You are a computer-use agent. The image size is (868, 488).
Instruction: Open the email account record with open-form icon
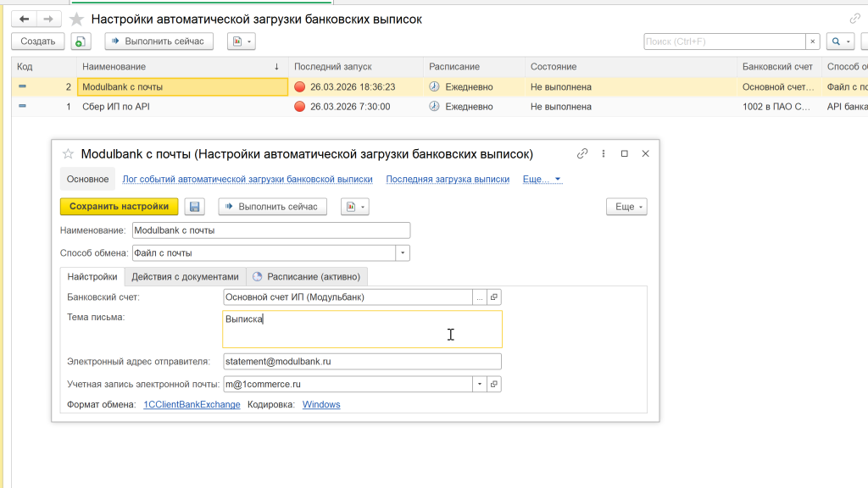(494, 384)
